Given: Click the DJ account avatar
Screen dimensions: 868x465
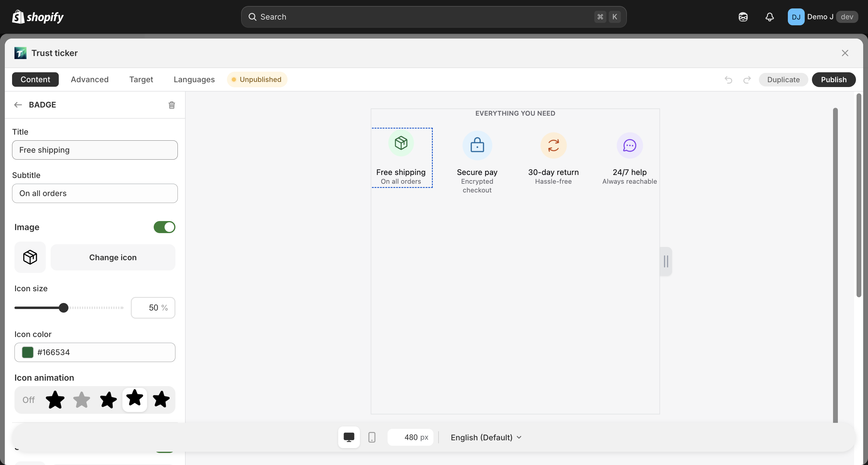Looking at the screenshot, I should (796, 17).
